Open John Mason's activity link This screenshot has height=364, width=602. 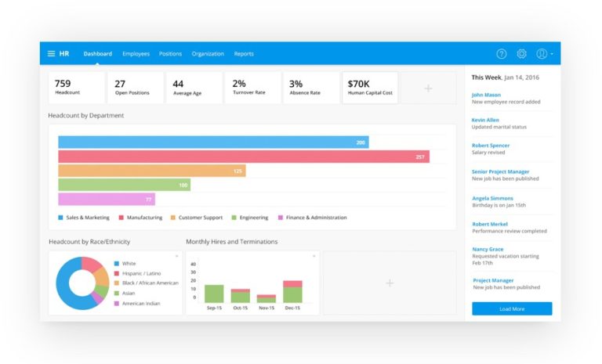(488, 95)
